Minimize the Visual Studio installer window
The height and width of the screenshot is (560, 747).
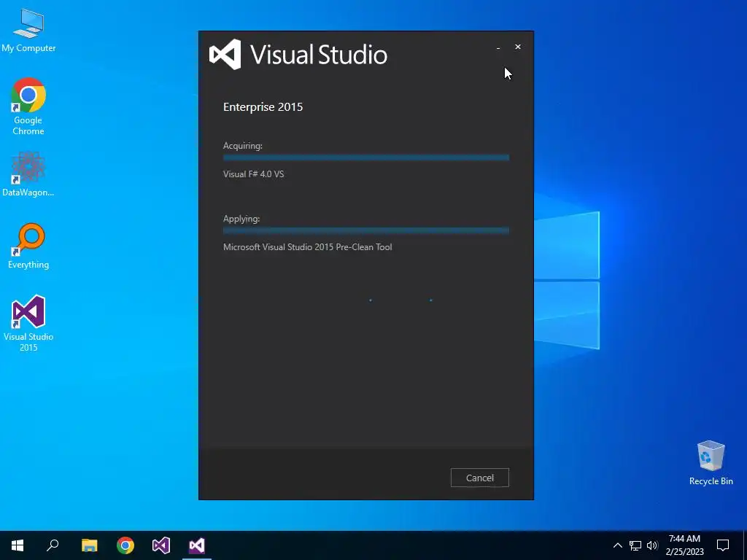tap(498, 47)
